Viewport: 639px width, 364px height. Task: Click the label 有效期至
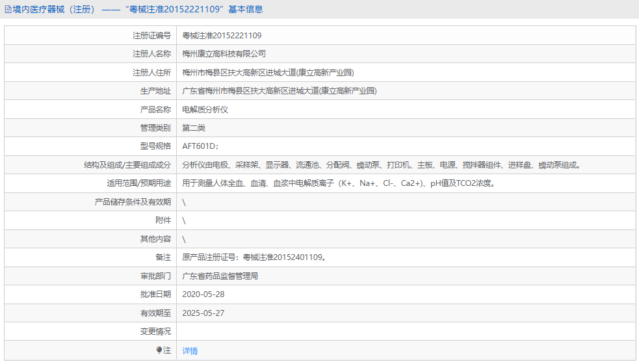[x=155, y=313]
